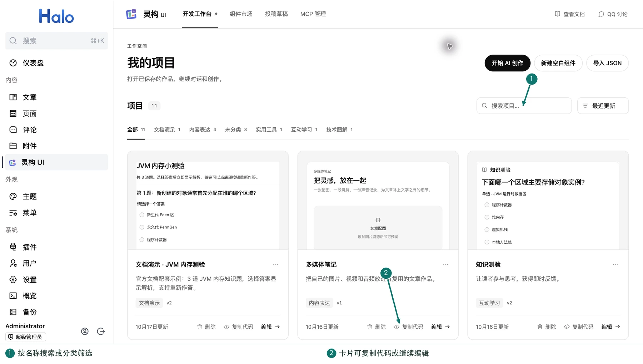Click 复制代码 on the 多媒体笔记 card
This screenshot has width=643, height=364.
408,327
